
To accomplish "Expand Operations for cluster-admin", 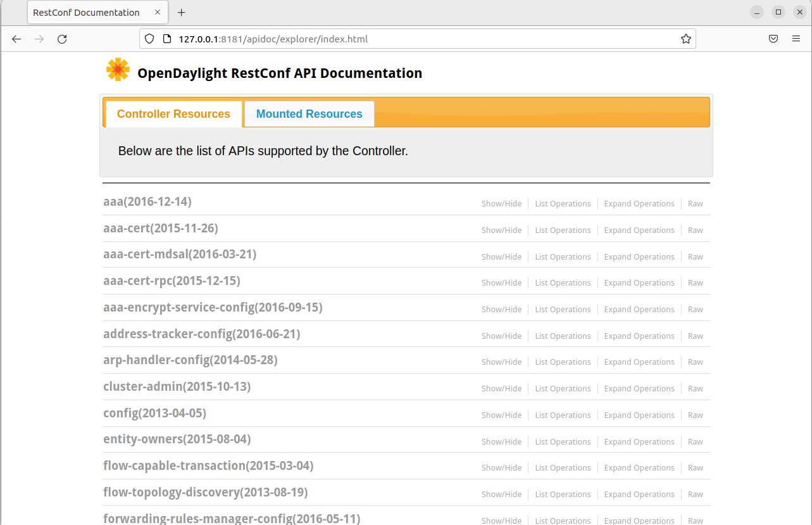I will 639,389.
